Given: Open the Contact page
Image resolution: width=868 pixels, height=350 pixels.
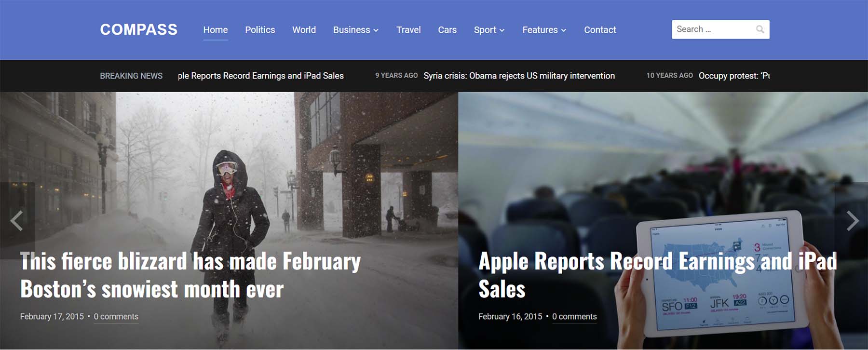Looking at the screenshot, I should click(600, 30).
